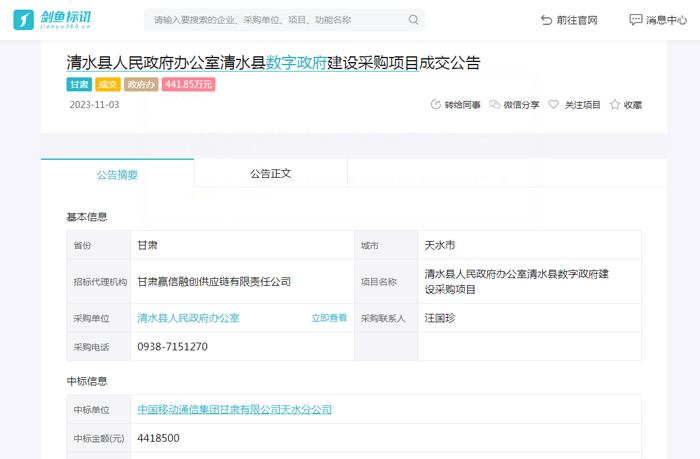Open 清水县人民政府办公室 purchaser link
The height and width of the screenshot is (459, 700).
pos(188,318)
